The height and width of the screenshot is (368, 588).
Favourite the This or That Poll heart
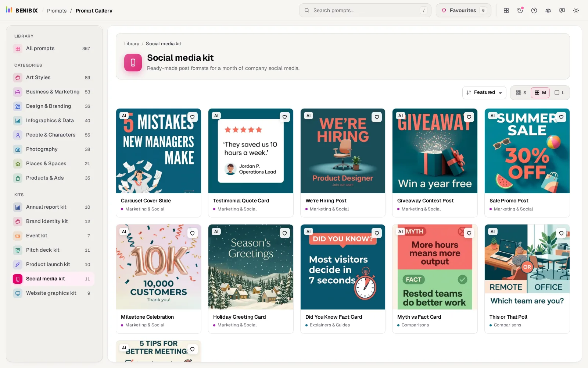click(x=561, y=233)
